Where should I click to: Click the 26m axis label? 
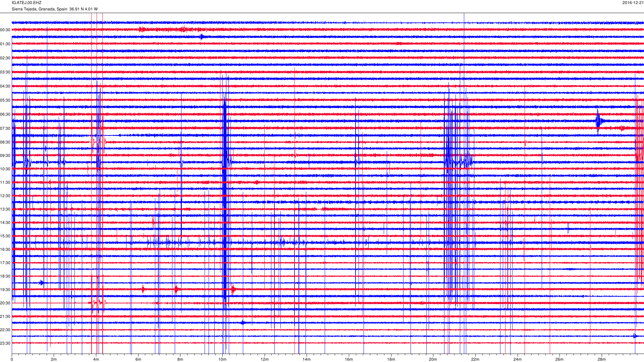pos(559,359)
